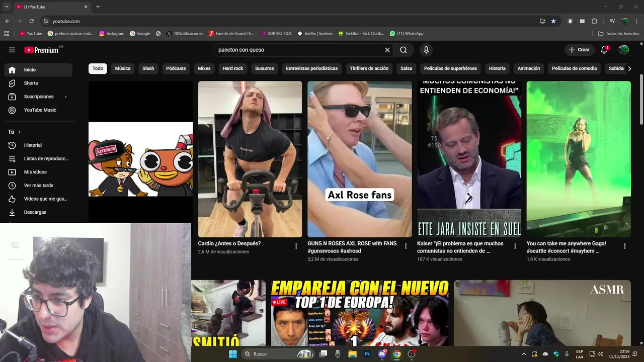The image size is (644, 362).
Task: Open the Axl Rose fans short thumbnail
Action: coord(360,159)
